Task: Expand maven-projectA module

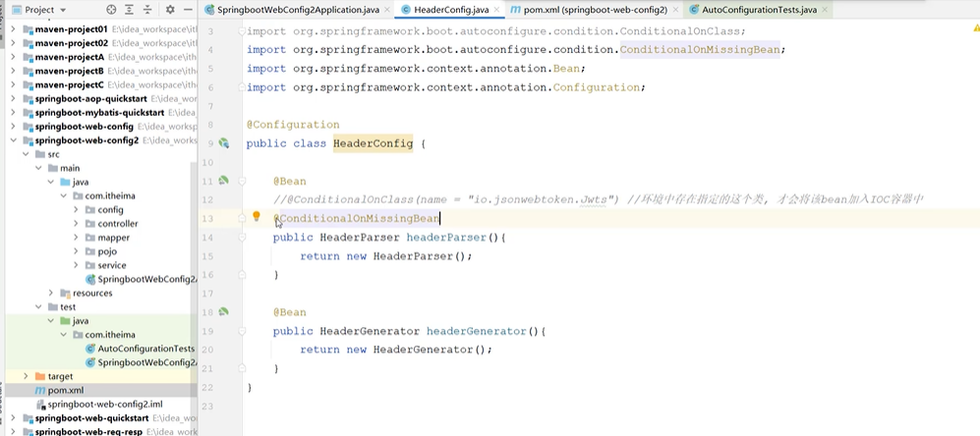Action: coord(13,57)
